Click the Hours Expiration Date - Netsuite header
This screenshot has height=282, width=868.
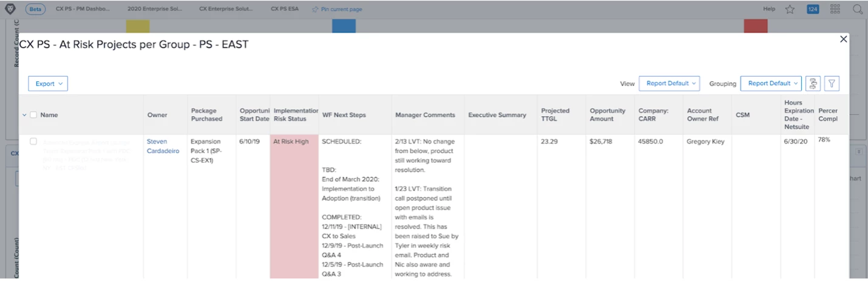(799, 115)
